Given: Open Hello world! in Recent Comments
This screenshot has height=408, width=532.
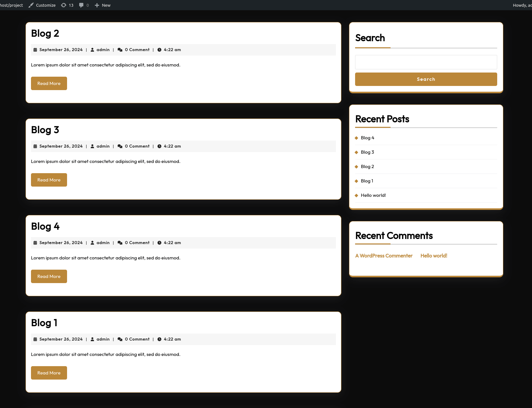Looking at the screenshot, I should coord(434,256).
